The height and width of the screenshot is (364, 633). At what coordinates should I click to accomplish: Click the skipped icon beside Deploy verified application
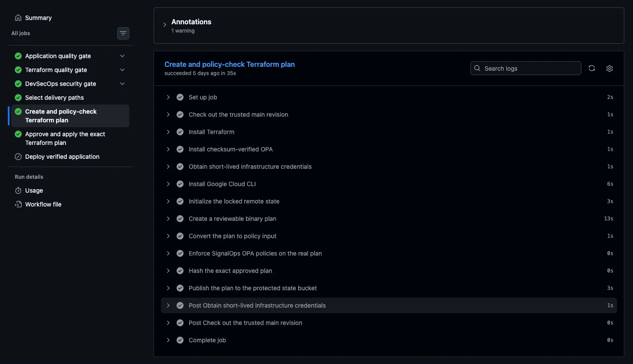(18, 157)
